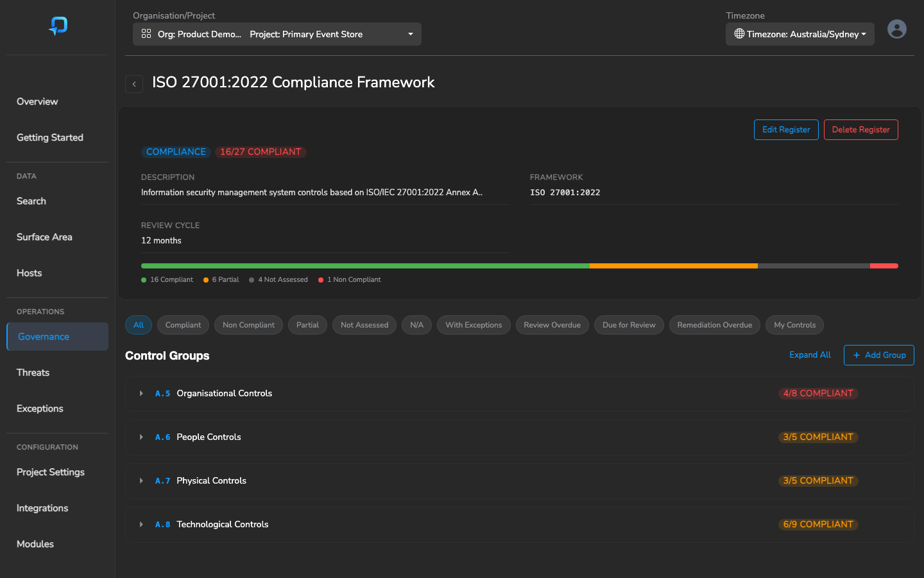Viewport: 924px width, 578px height.
Task: Go back using the chevron button
Action: [134, 84]
